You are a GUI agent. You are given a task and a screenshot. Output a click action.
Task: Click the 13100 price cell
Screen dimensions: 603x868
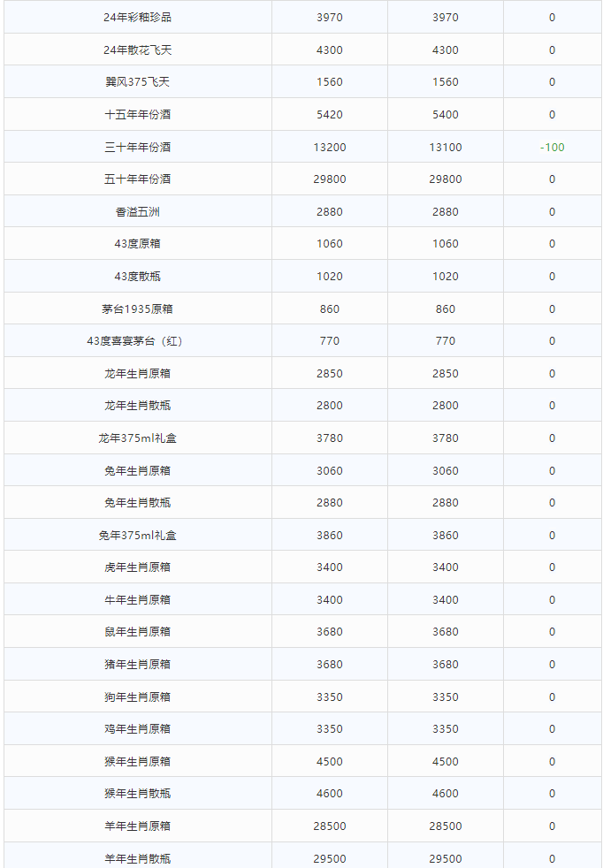pos(446,147)
